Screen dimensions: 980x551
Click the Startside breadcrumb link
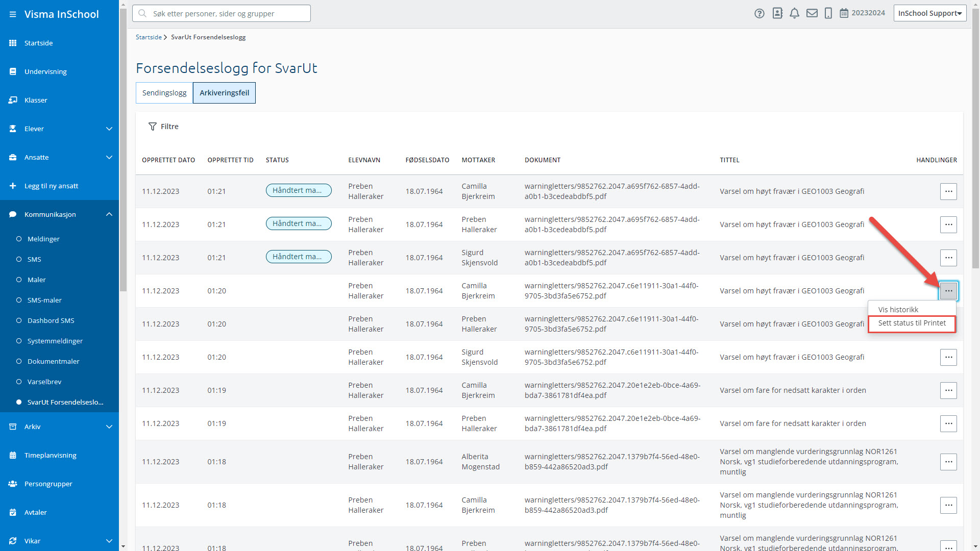(x=149, y=37)
